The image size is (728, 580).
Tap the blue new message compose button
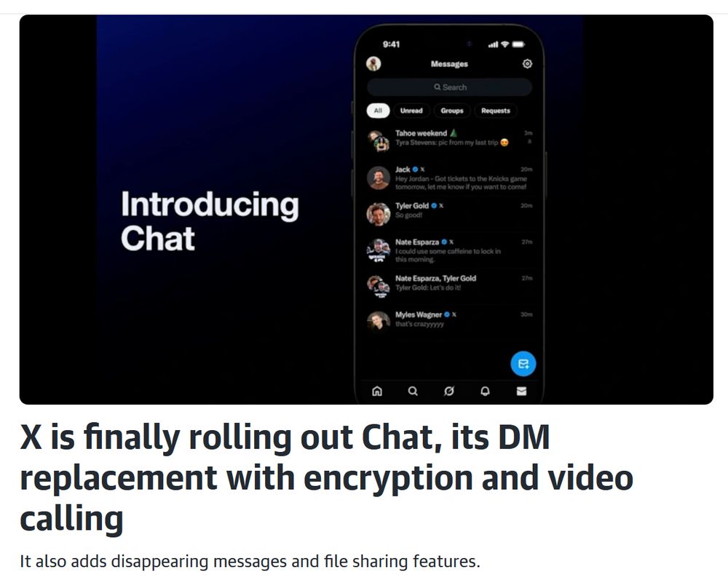click(523, 363)
